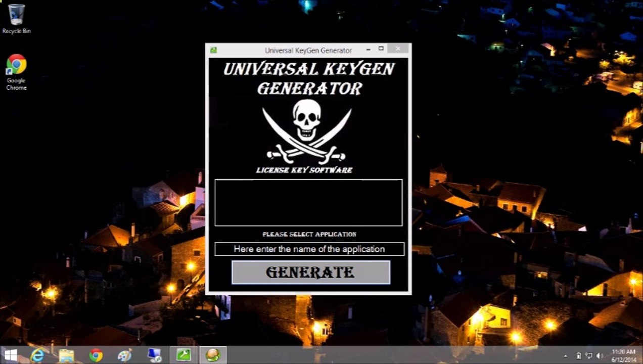Launch Internet Explorer from the taskbar

(x=37, y=355)
